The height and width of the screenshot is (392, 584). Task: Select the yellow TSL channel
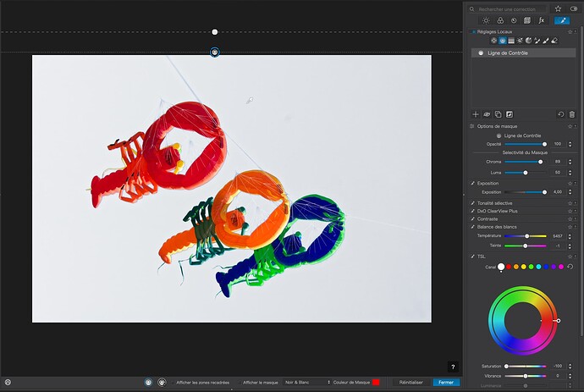(524, 267)
